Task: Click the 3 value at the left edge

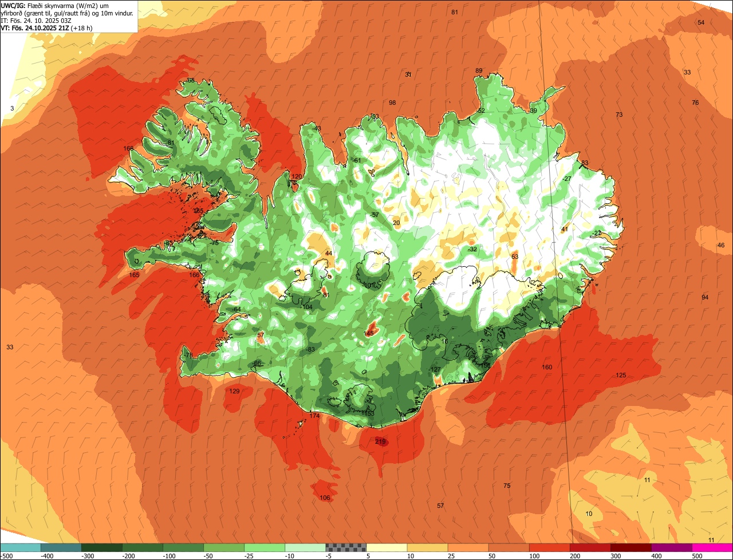Action: click(x=12, y=108)
